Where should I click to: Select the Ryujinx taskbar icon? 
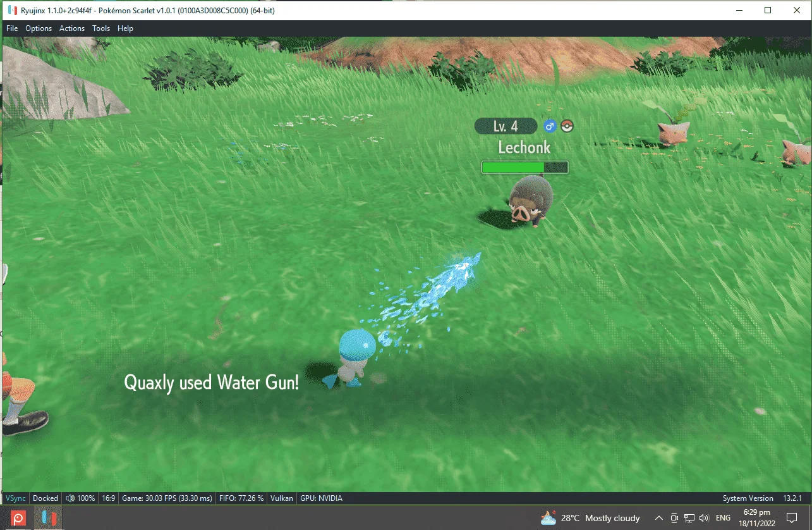pos(47,518)
